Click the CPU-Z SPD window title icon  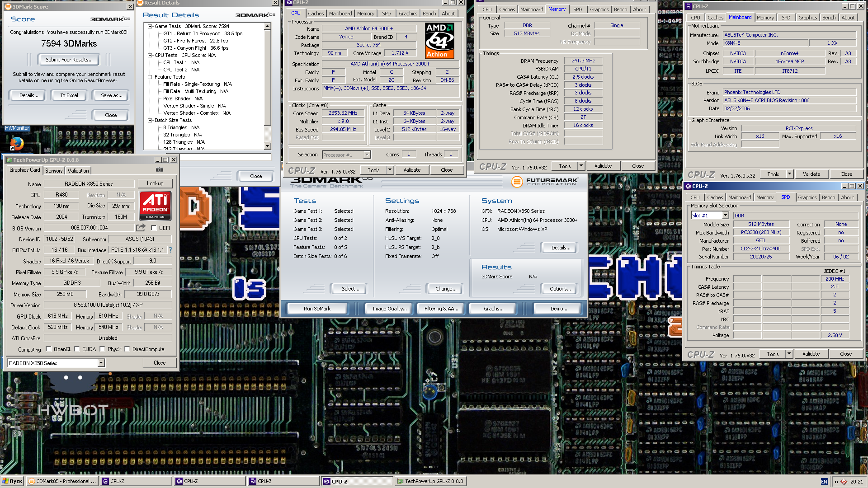(x=689, y=186)
